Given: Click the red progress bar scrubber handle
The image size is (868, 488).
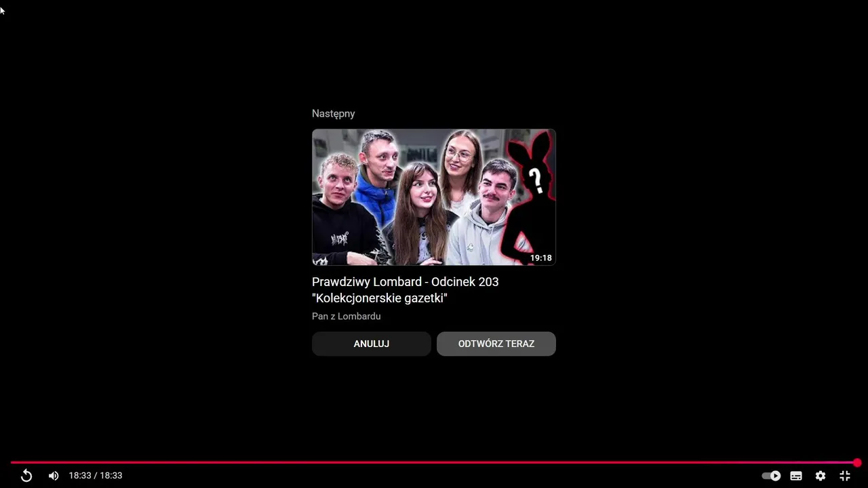Looking at the screenshot, I should pos(857,463).
